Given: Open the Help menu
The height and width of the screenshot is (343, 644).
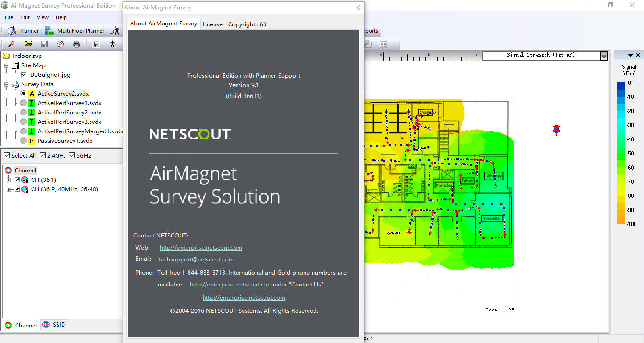Looking at the screenshot, I should [61, 17].
